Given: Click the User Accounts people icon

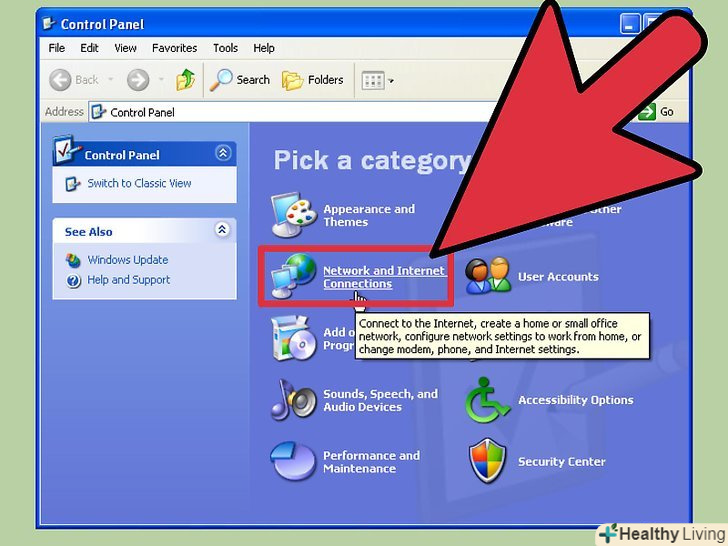Looking at the screenshot, I should [x=488, y=275].
